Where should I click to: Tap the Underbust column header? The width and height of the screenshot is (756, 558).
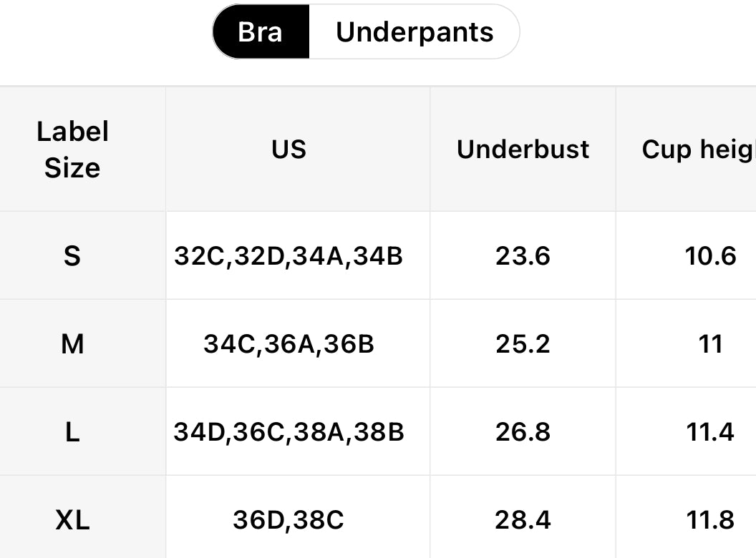[523, 150]
